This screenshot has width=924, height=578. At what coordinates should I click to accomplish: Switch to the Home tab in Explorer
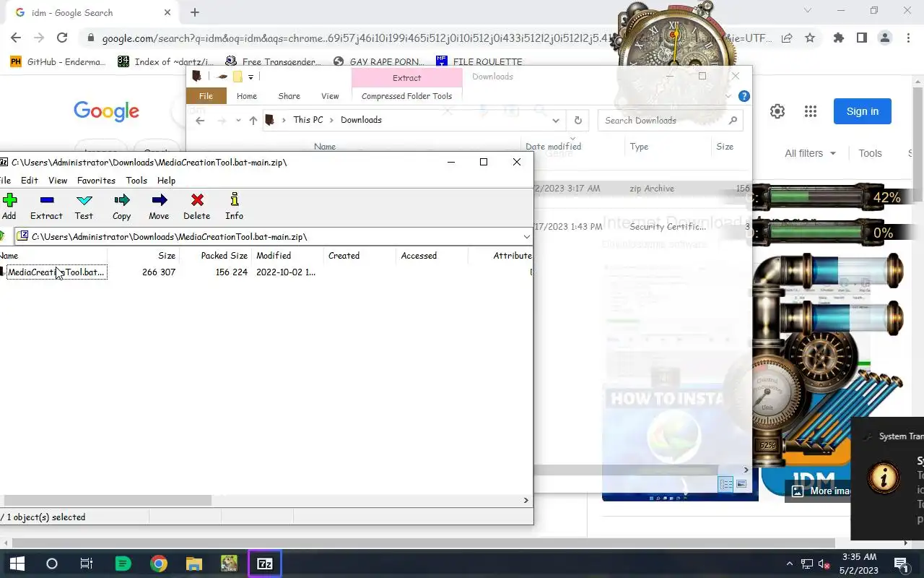[x=247, y=96]
